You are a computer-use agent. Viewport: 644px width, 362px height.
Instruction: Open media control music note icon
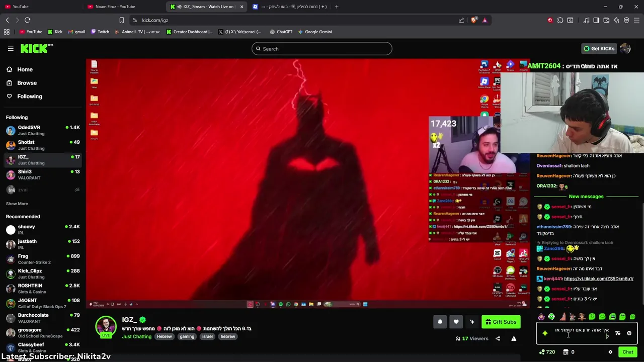click(586, 20)
